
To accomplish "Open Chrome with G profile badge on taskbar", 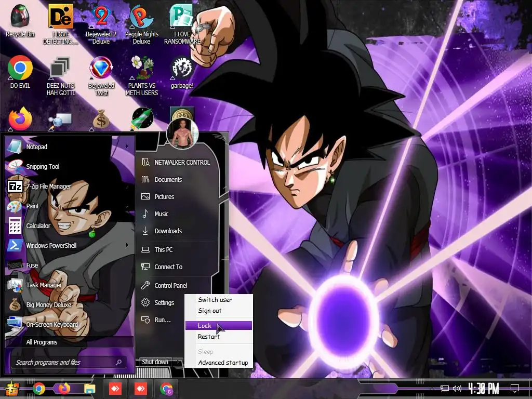I will pyautogui.click(x=166, y=389).
